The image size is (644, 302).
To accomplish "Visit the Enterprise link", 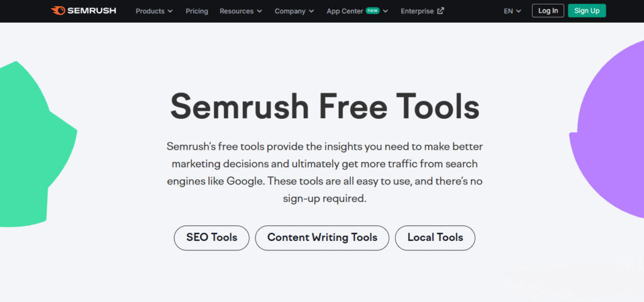I will click(x=418, y=11).
